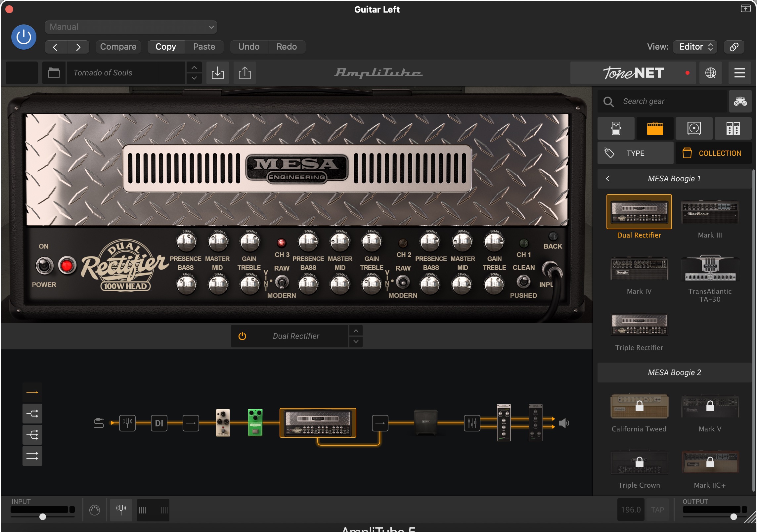Switch to next amp model down chevron
757x532 pixels.
tap(356, 341)
